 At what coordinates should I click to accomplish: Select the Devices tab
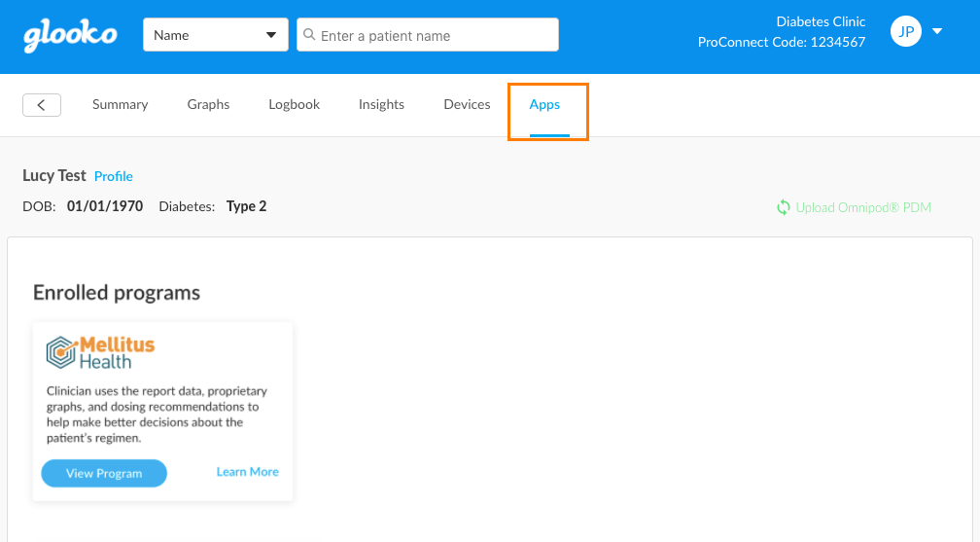467,104
